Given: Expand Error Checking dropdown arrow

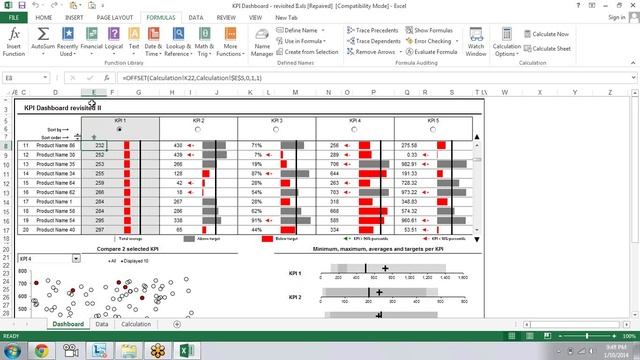Looking at the screenshot, I should point(457,41).
